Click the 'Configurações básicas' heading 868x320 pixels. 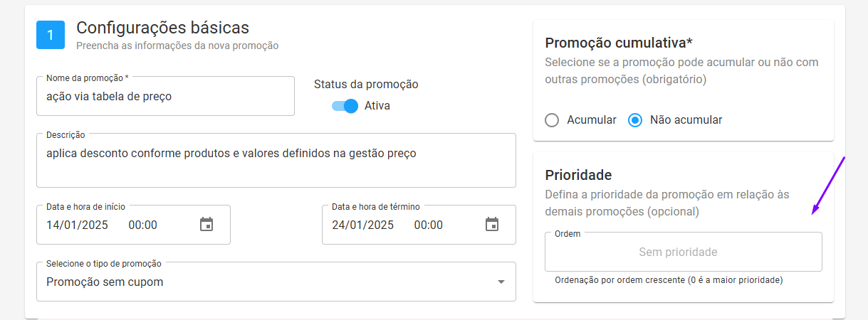point(163,28)
